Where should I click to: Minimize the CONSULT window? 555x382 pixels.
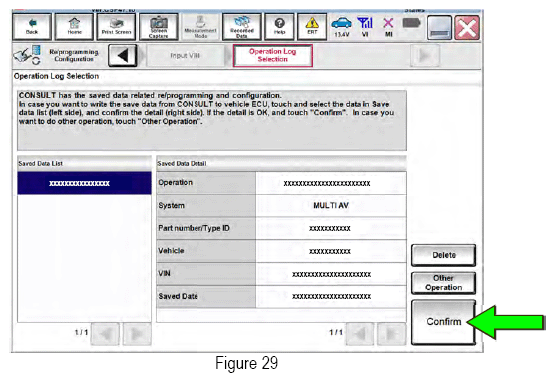pos(439,27)
